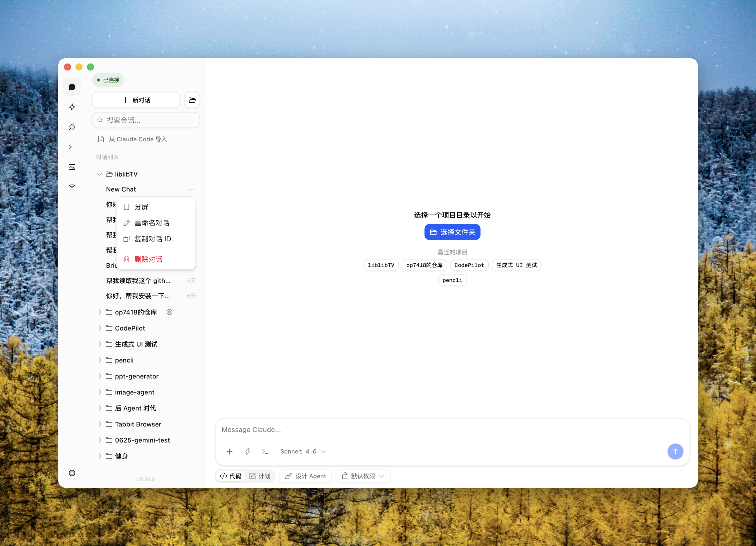Focus the 搜索会话 search field

point(146,120)
